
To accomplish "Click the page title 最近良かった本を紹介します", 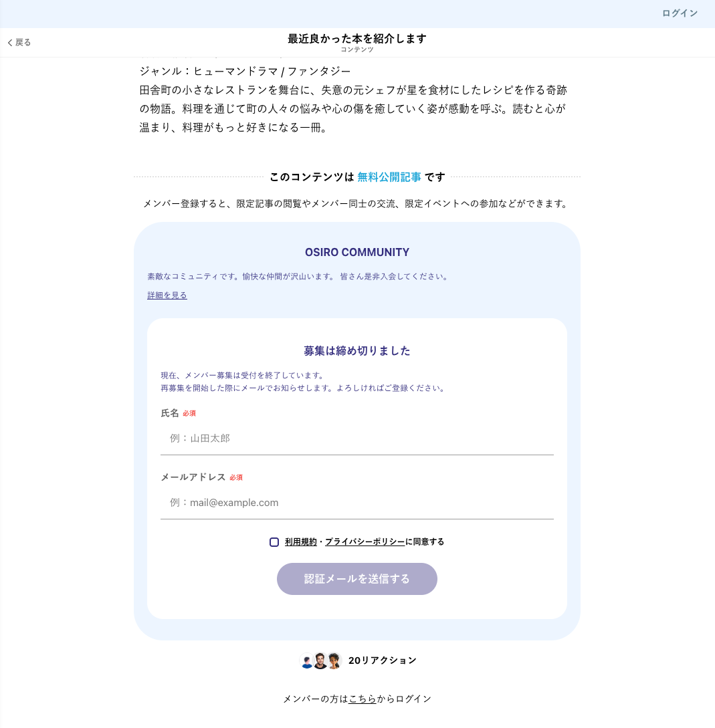I will (357, 39).
